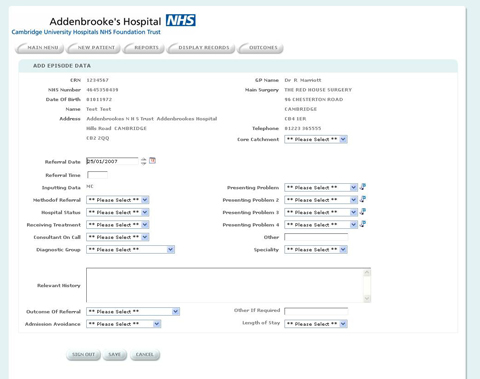Click the Relevant History scrollbar down arrow
This screenshot has width=480, height=379.
(367, 298)
